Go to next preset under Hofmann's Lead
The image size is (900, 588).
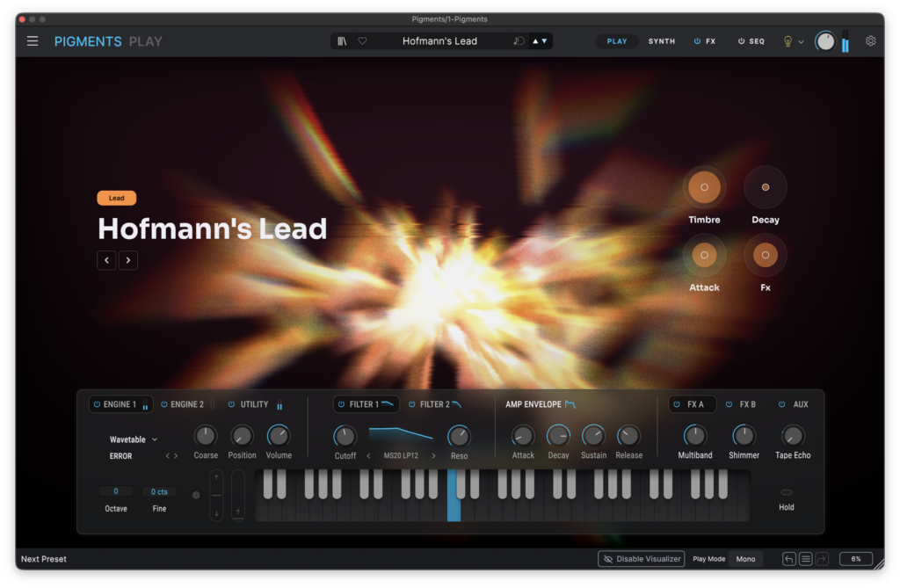128,260
